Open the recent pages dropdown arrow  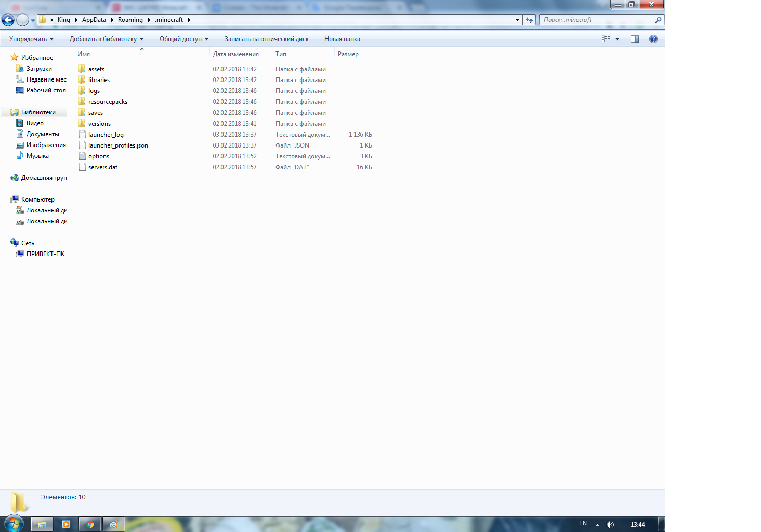(33, 20)
